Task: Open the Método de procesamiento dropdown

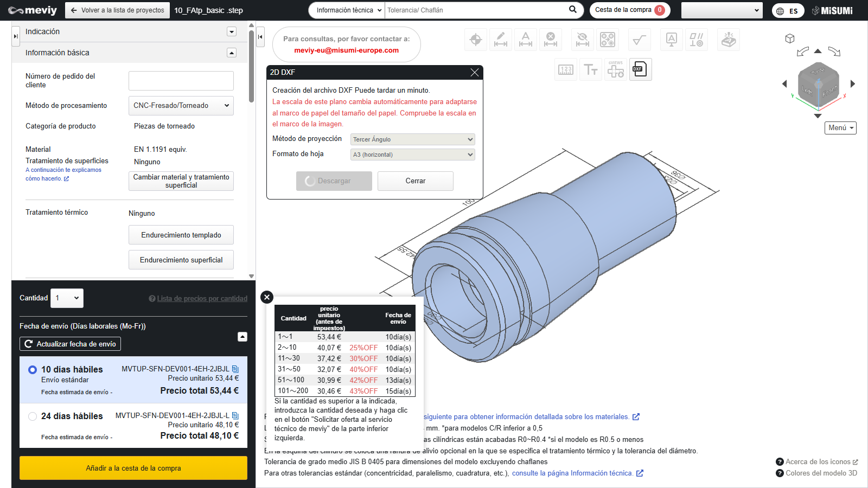Action: pyautogui.click(x=181, y=106)
